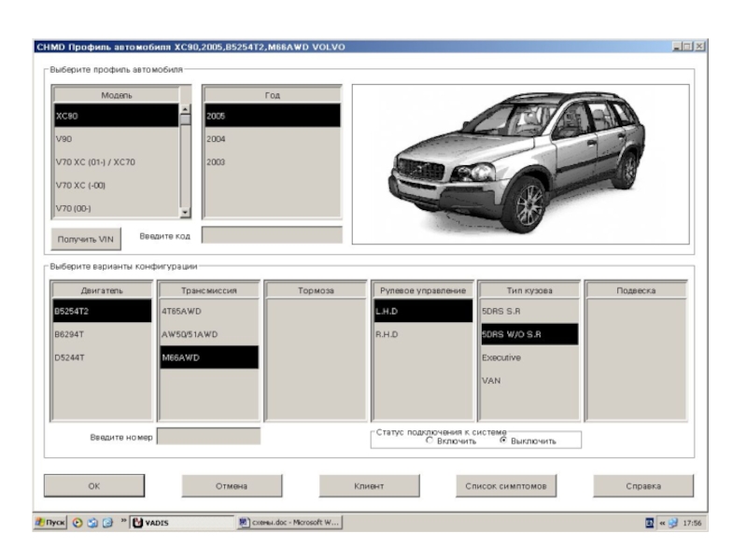Close the vehicle profile window

click(699, 46)
